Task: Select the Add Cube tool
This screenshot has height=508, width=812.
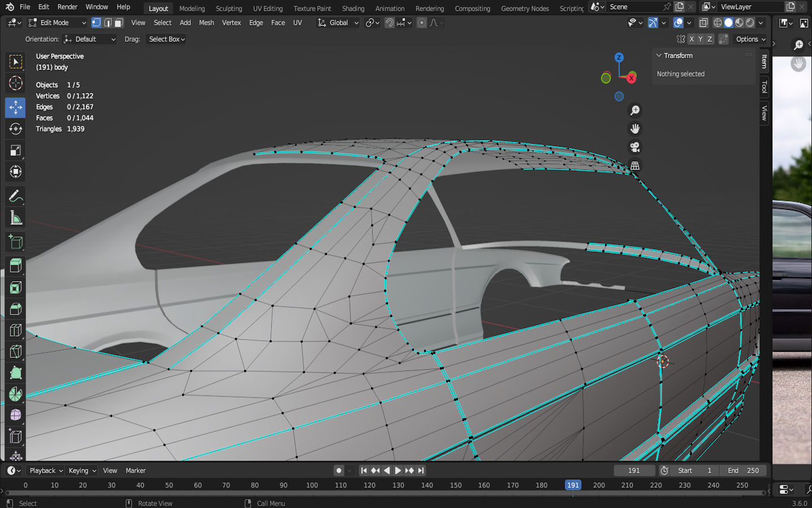Action: coord(15,242)
